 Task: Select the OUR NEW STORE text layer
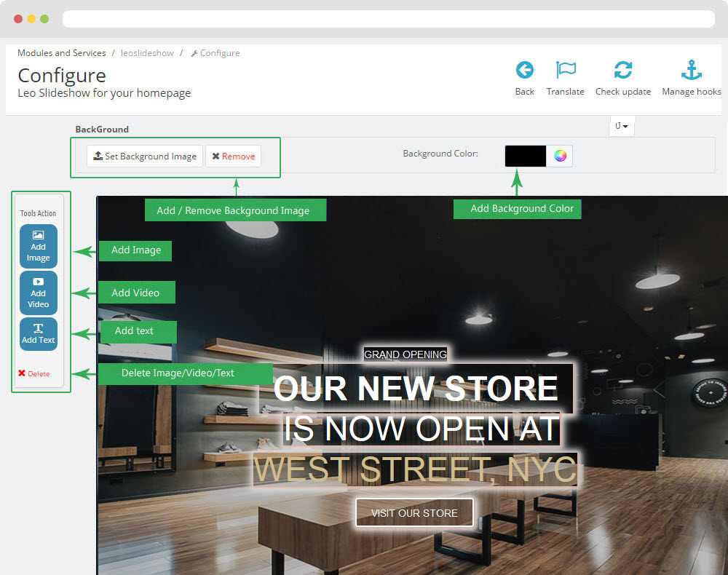pos(416,389)
